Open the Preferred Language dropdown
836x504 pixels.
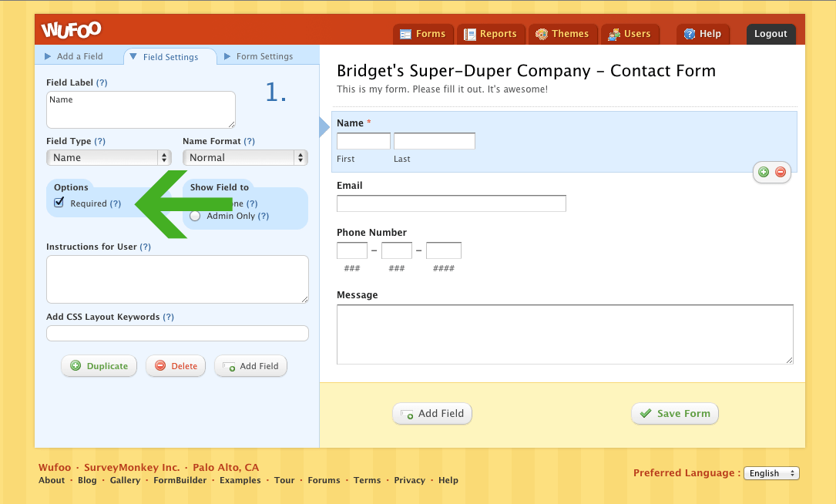[x=771, y=473]
